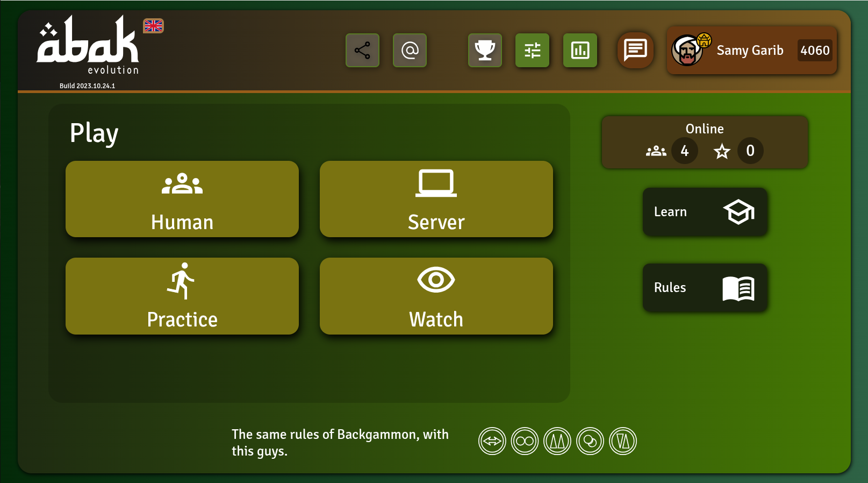Open the @ contact button
This screenshot has width=868, height=483.
coord(410,51)
